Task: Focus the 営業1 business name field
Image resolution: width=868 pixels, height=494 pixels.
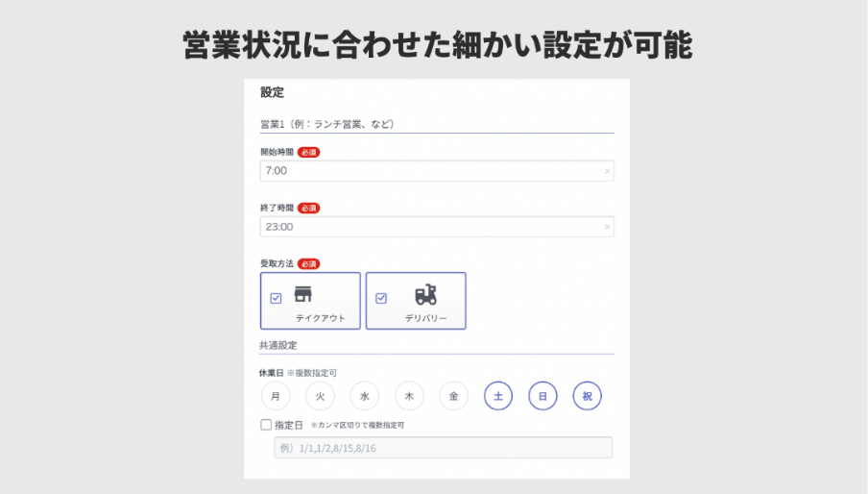Action: (437, 124)
